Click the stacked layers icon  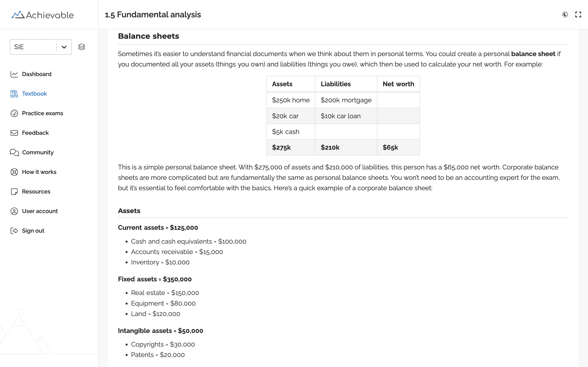[82, 47]
